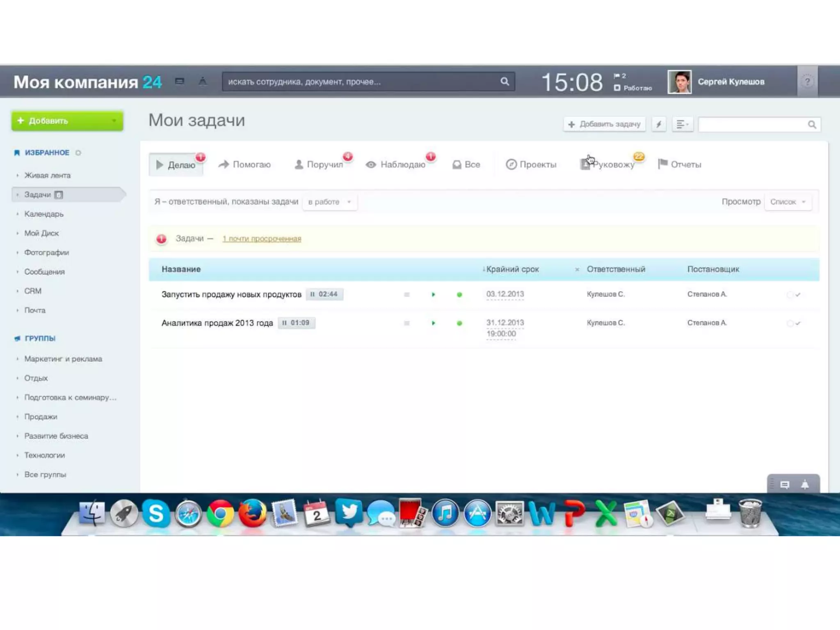Image resolution: width=840 pixels, height=630 pixels.
Task: Expand the Список view dropdown
Action: (x=787, y=202)
